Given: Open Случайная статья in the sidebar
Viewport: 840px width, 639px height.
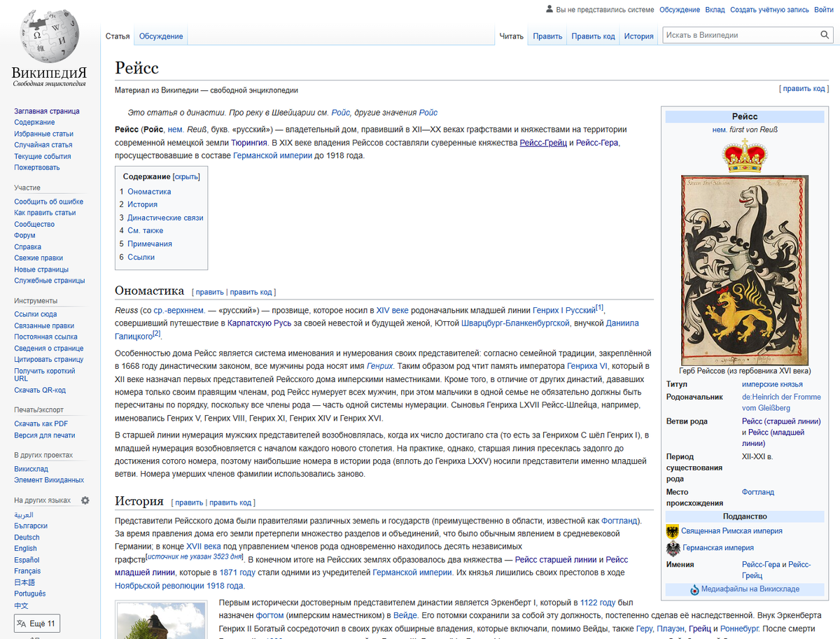Looking at the screenshot, I should [x=43, y=145].
